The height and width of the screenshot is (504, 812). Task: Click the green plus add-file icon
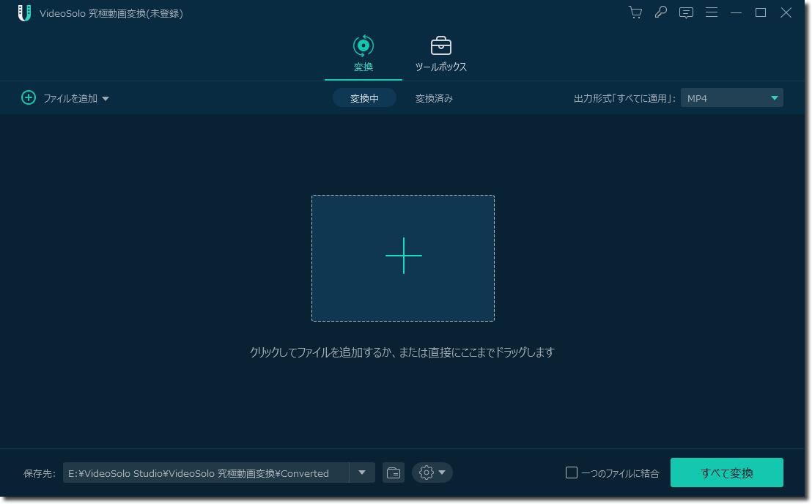(x=29, y=97)
